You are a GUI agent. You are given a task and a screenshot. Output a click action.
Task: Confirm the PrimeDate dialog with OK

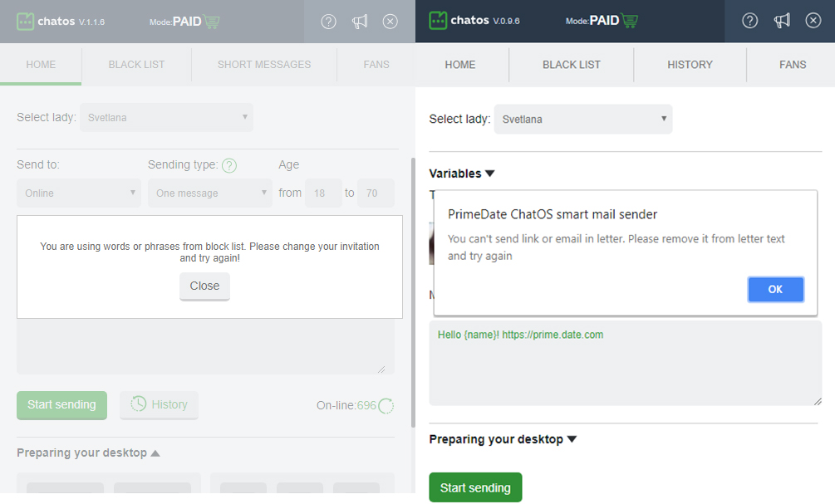click(x=775, y=290)
